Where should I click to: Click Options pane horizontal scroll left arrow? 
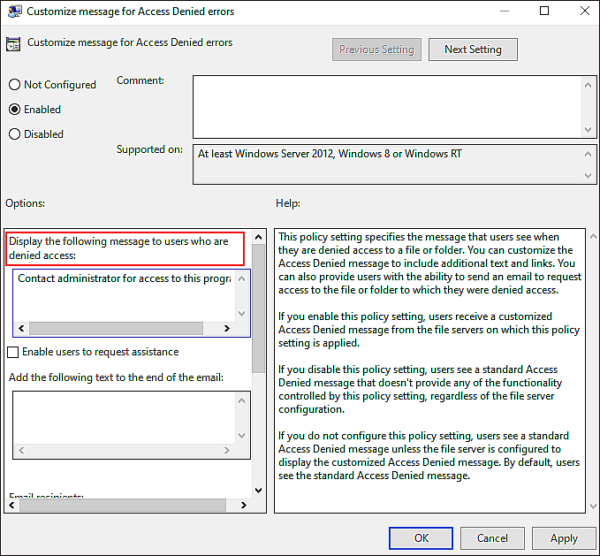(x=12, y=505)
